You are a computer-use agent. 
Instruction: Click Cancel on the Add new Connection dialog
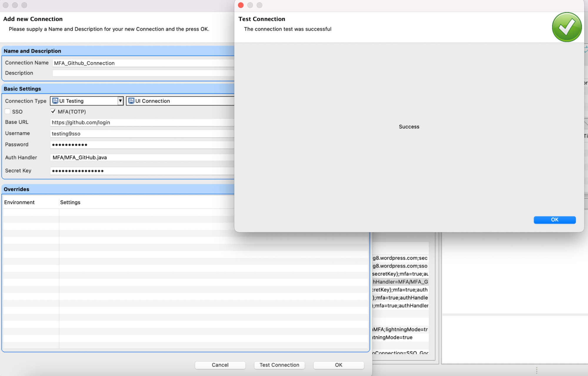point(220,365)
